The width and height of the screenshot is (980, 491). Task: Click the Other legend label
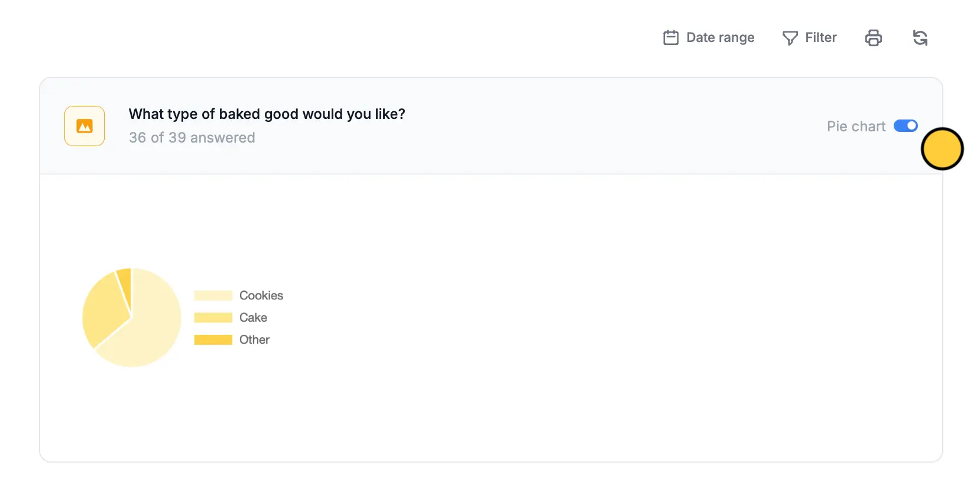[x=254, y=340]
